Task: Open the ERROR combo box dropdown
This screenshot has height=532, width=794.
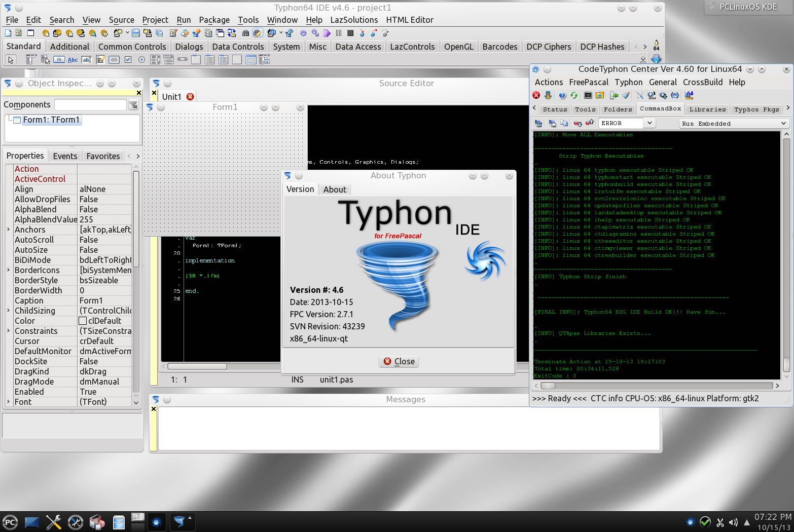Action: coord(649,123)
